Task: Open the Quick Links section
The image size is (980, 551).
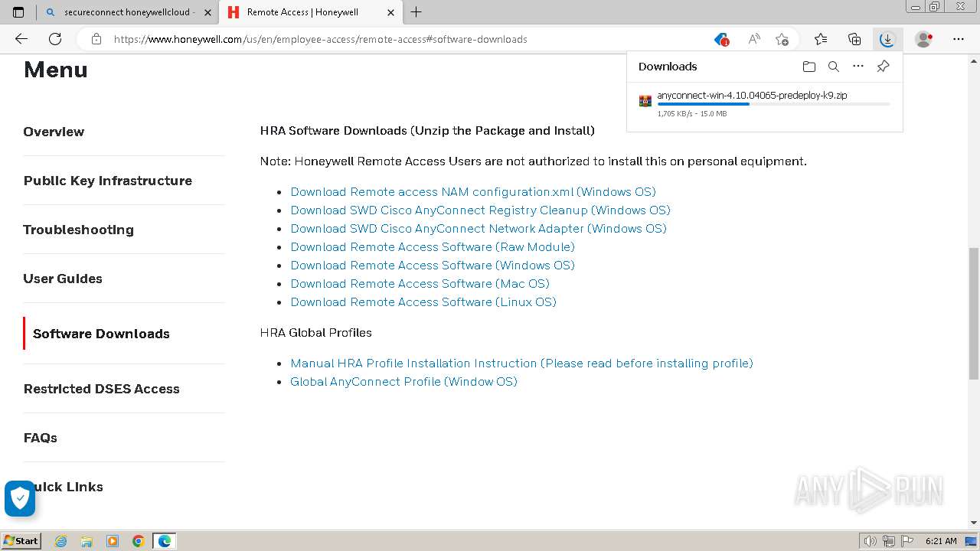Action: 63,487
